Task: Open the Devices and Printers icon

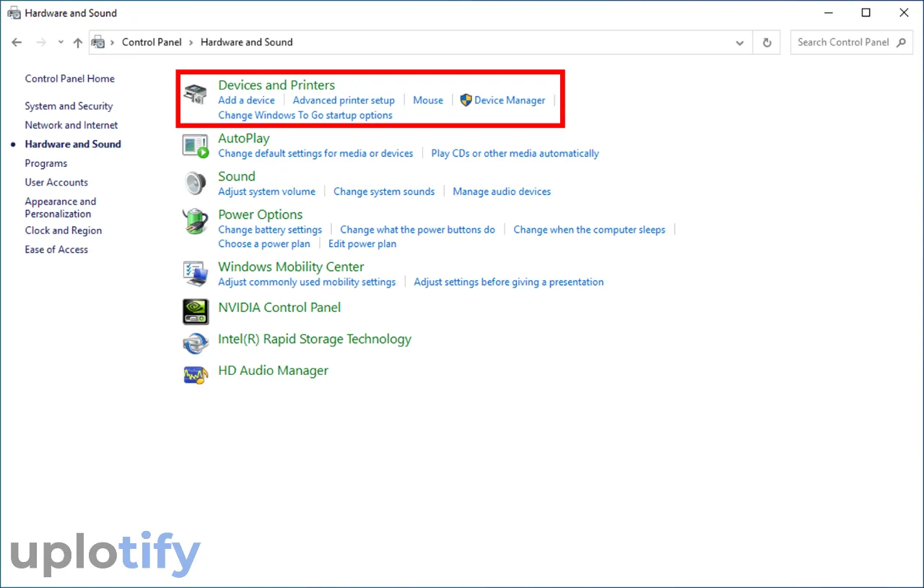Action: (x=195, y=94)
